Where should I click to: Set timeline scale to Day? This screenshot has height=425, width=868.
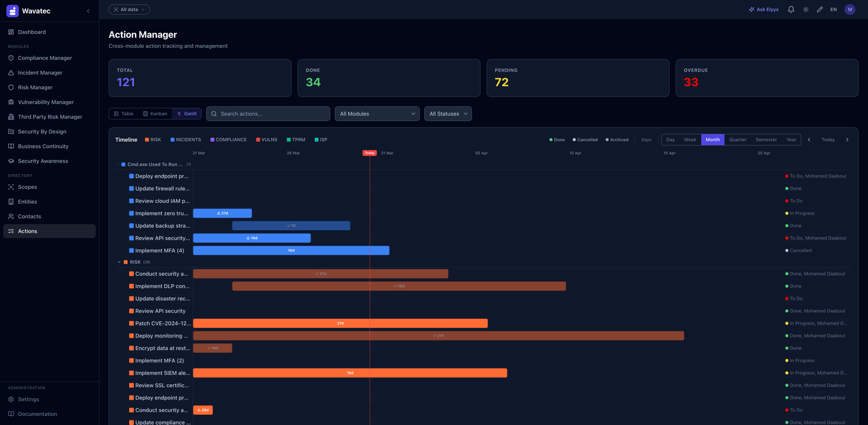(671, 139)
